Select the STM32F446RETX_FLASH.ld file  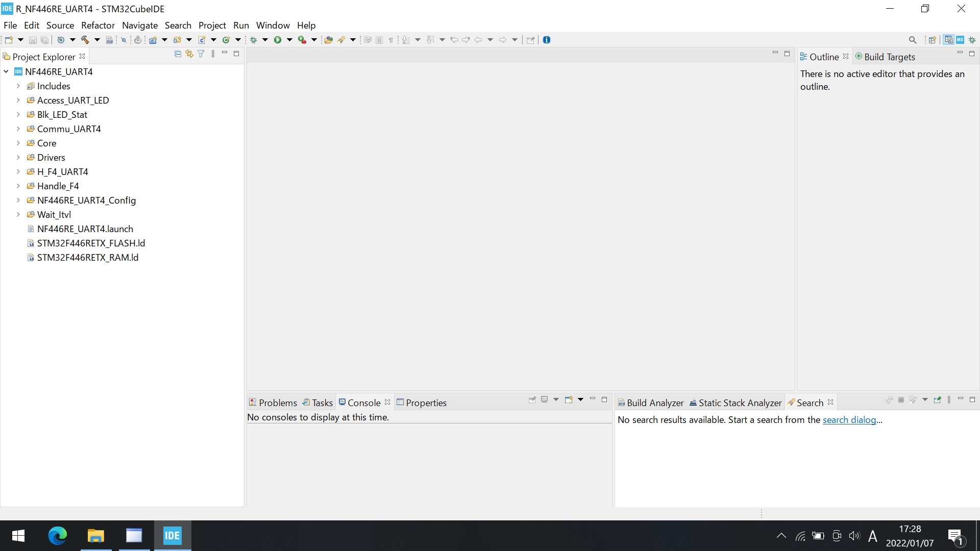(91, 243)
